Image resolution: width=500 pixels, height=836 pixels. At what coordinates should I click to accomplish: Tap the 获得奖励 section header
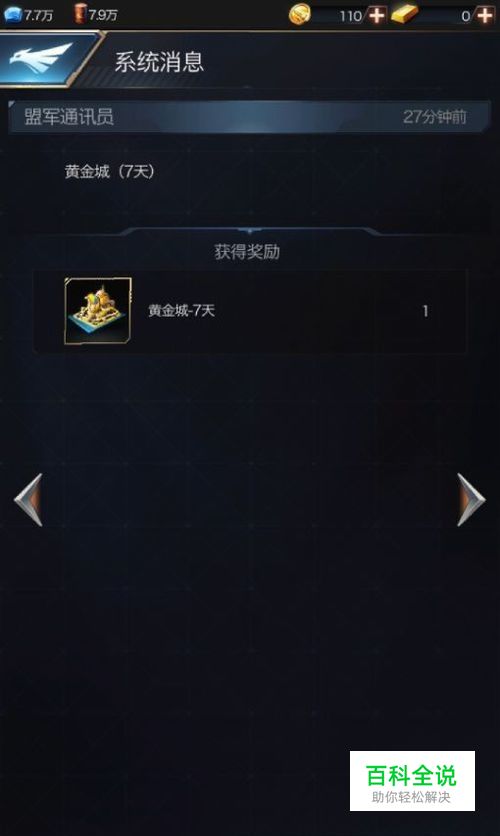coord(247,252)
